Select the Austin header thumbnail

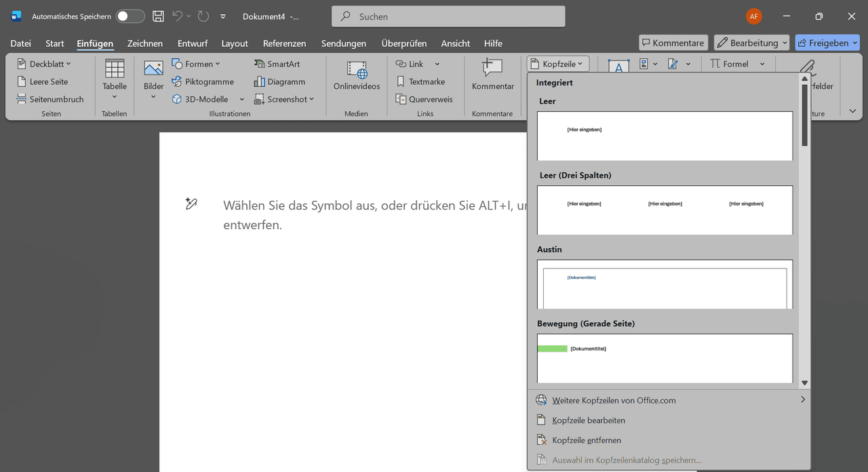665,284
